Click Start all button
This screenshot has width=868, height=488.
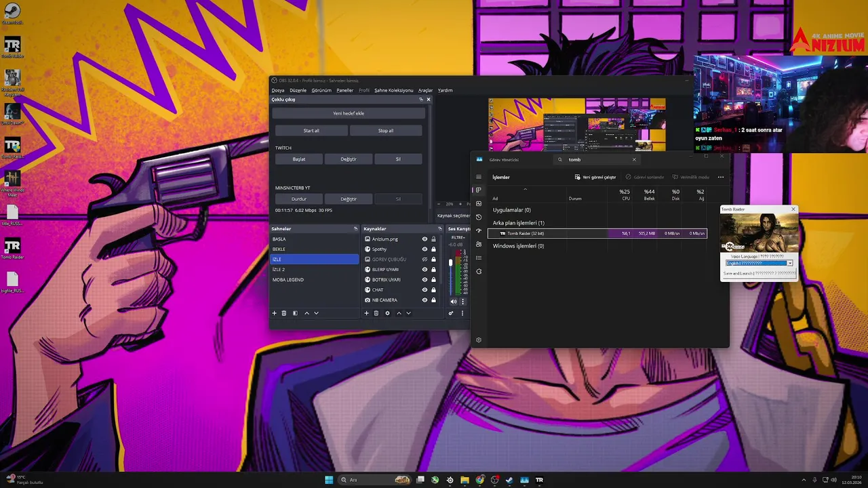click(311, 131)
